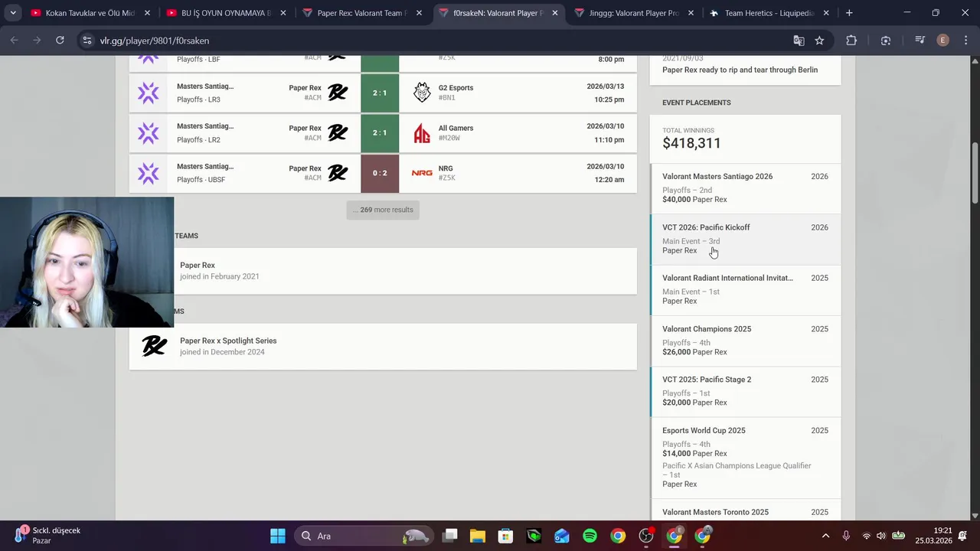Click the All Gamers team logo

point(422,133)
